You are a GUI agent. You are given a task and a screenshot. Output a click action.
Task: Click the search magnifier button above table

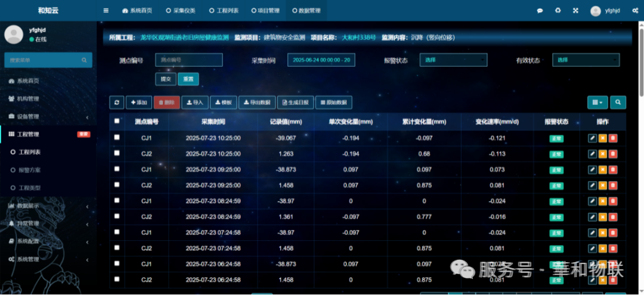click(618, 103)
